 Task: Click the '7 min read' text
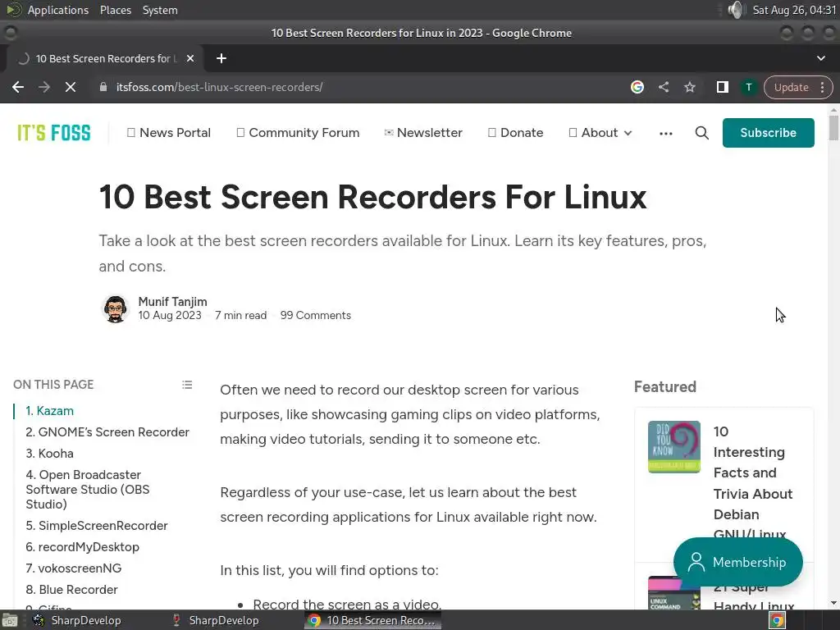coord(240,316)
